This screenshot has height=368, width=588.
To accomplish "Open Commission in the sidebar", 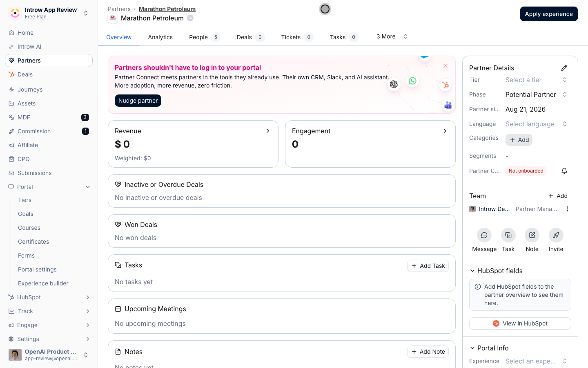I will (x=49, y=131).
